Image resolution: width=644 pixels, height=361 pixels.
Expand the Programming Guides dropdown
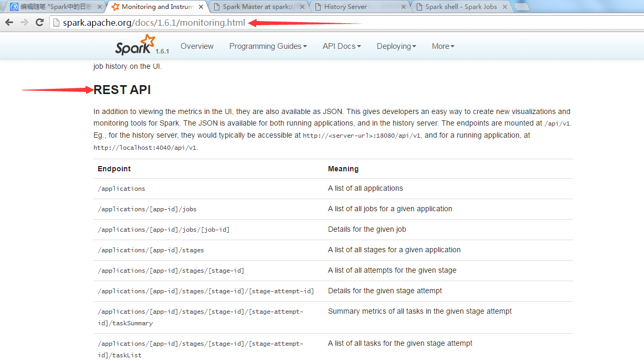pos(268,46)
